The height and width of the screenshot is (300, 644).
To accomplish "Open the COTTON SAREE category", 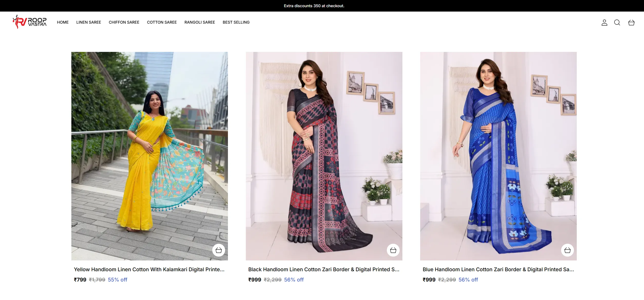I will tap(162, 22).
